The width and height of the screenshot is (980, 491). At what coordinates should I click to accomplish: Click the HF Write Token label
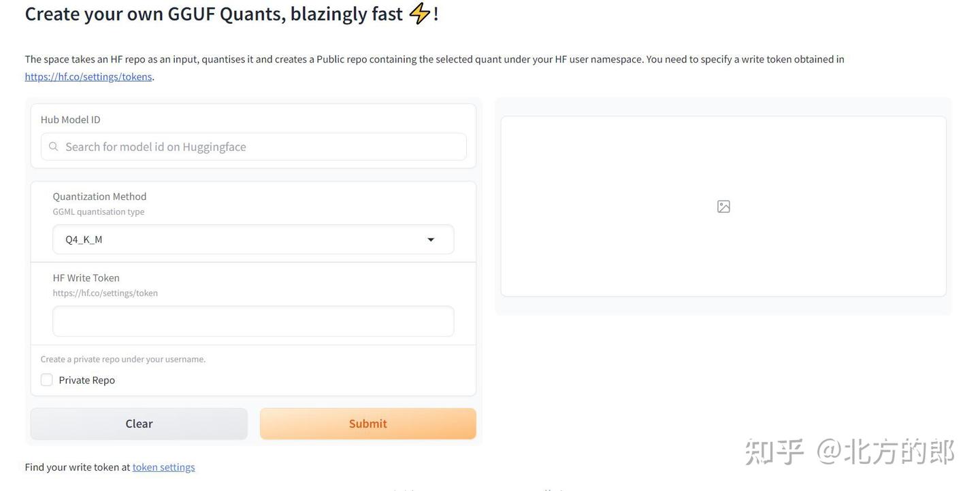pos(86,278)
